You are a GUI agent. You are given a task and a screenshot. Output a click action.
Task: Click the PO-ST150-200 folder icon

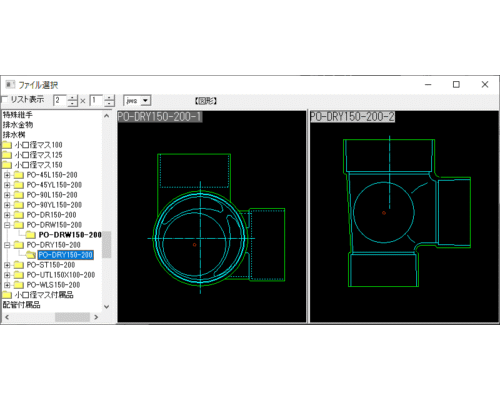pyautogui.click(x=19, y=265)
